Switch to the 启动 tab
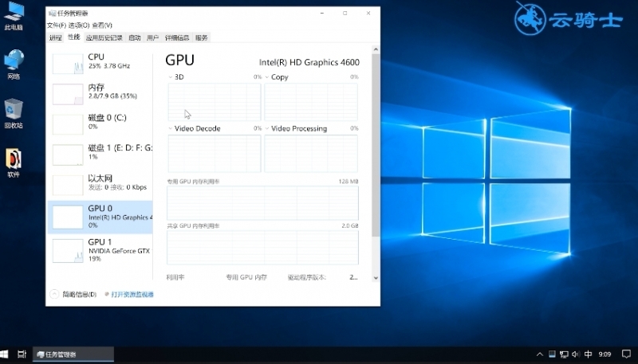 [x=135, y=37]
